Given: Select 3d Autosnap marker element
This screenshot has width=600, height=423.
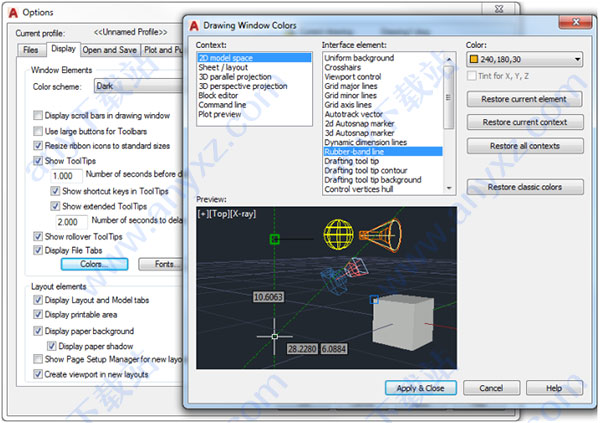Looking at the screenshot, I should tap(383, 133).
